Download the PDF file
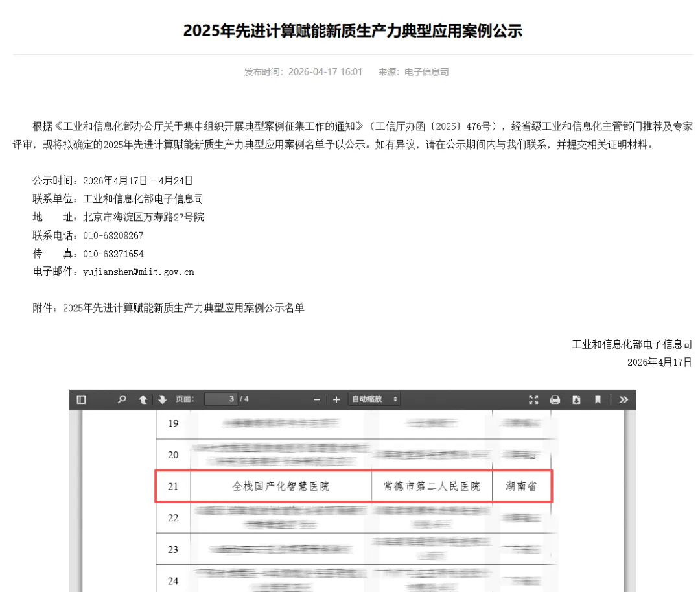The image size is (700, 592). [576, 399]
